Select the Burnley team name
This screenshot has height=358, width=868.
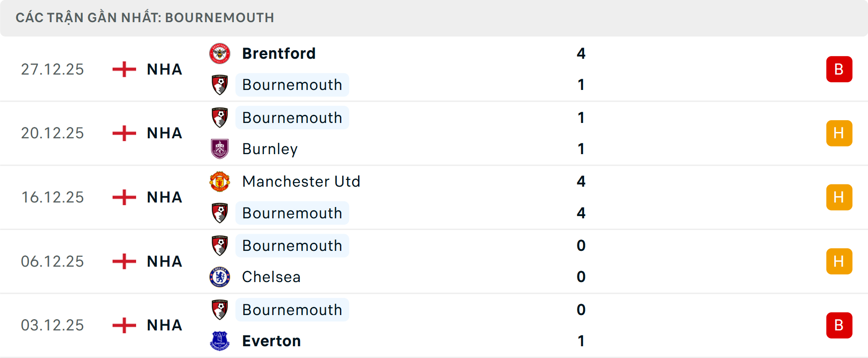pyautogui.click(x=270, y=149)
